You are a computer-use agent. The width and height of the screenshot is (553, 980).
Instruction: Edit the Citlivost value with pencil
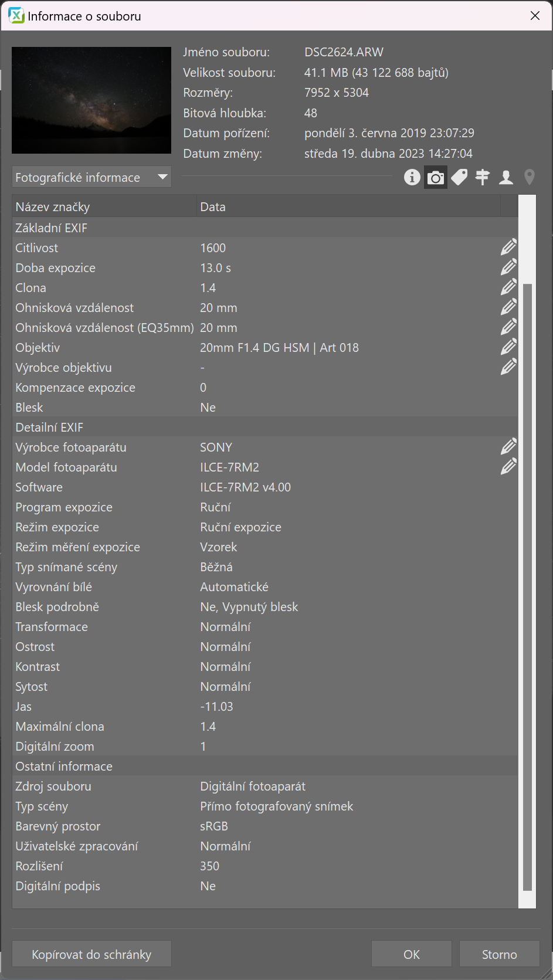pos(508,247)
